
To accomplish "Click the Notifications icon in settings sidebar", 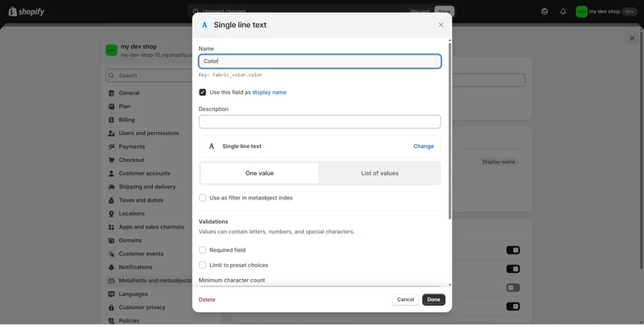I will coord(111,267).
